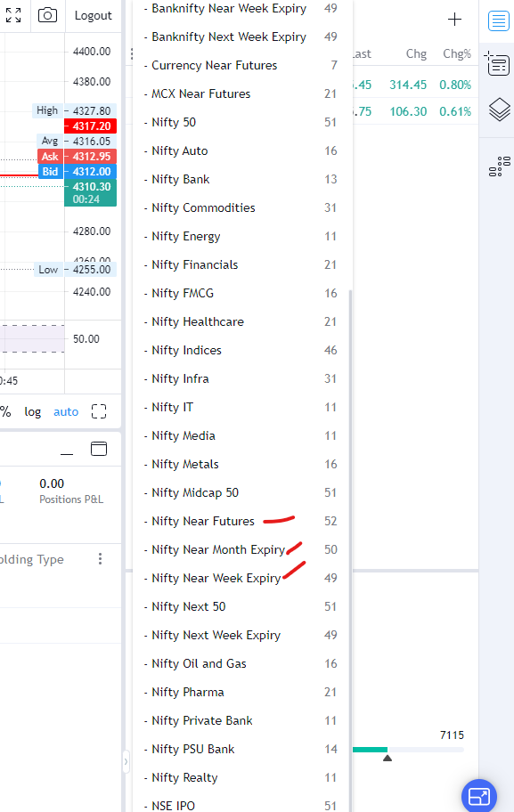Image resolution: width=514 pixels, height=812 pixels.
Task: Click the Logout button
Action: (94, 15)
